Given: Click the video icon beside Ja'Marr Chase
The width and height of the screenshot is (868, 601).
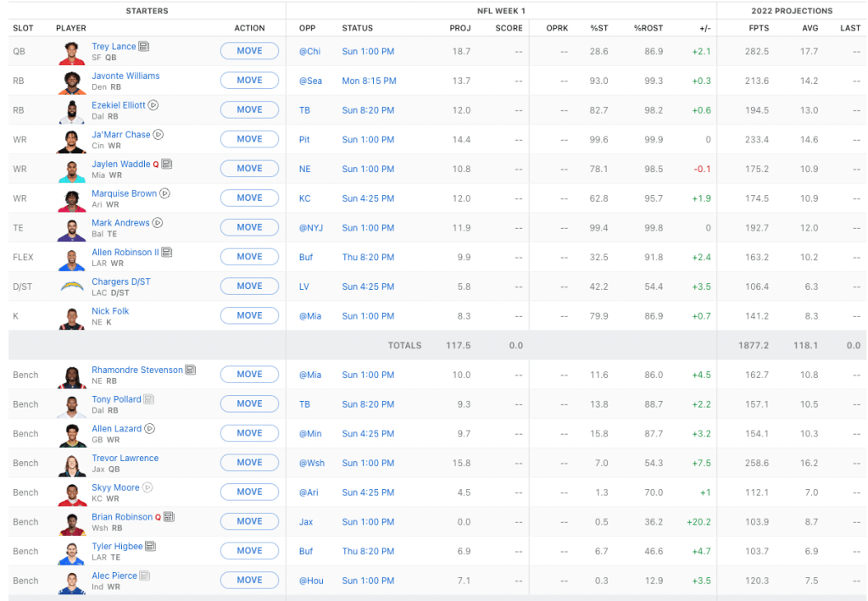Looking at the screenshot, I should 159,135.
